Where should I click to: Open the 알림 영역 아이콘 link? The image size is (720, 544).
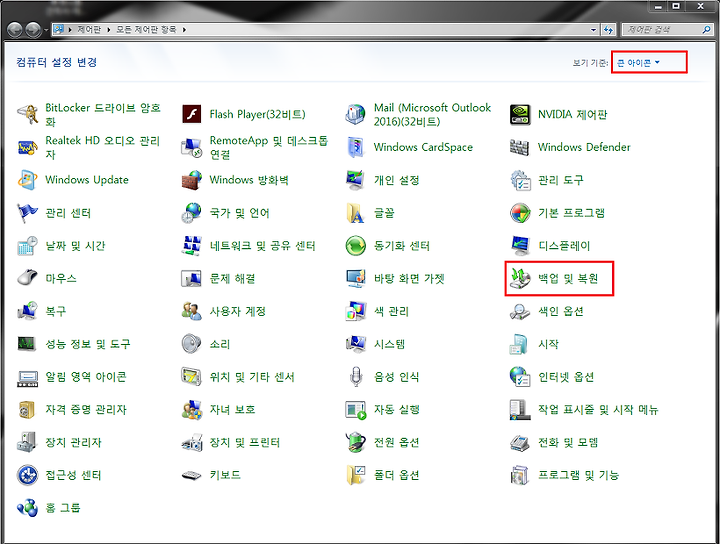point(86,377)
